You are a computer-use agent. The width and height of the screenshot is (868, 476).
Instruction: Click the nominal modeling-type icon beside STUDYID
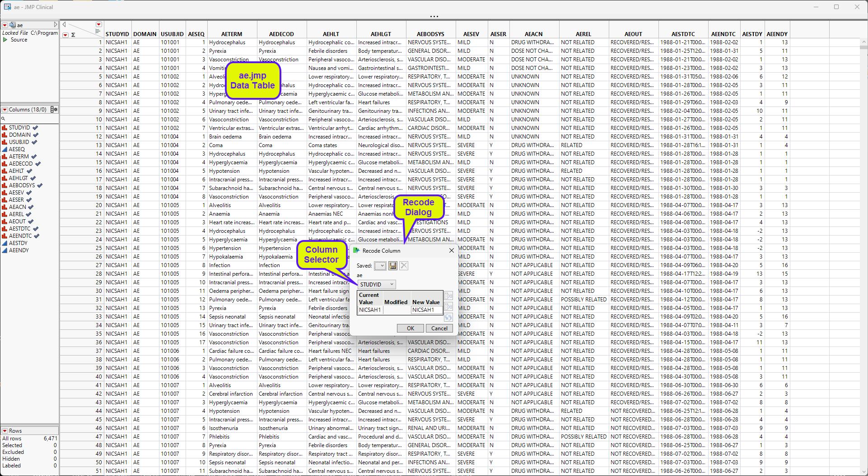(5, 127)
